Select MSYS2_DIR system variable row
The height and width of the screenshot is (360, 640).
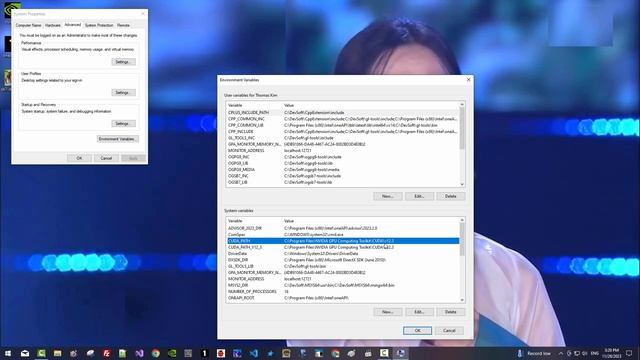click(343, 285)
